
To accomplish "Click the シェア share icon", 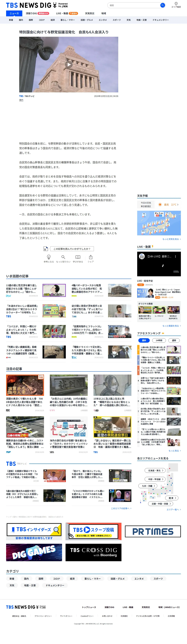I will tap(91, 257).
